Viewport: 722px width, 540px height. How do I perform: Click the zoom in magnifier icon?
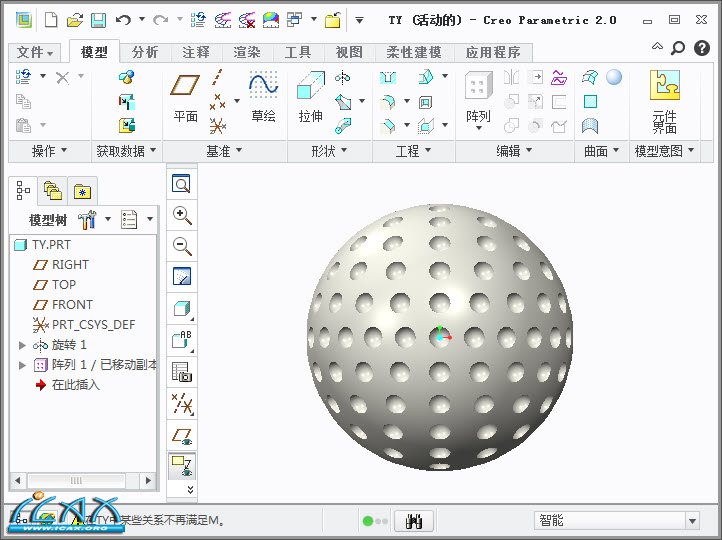[182, 215]
